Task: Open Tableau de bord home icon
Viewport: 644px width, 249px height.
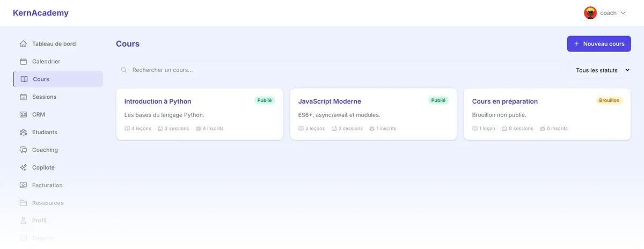Action: 23,44
